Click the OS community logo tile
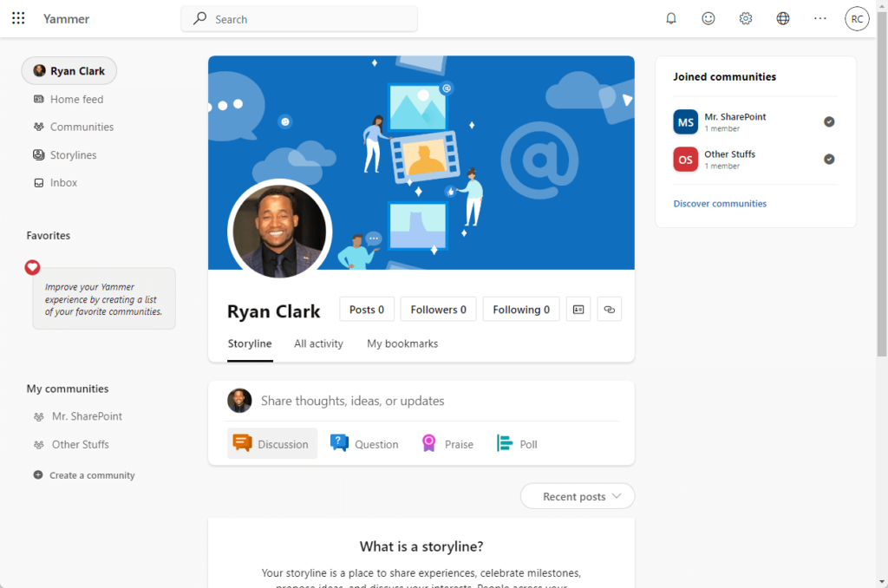This screenshot has width=888, height=588. [x=685, y=160]
